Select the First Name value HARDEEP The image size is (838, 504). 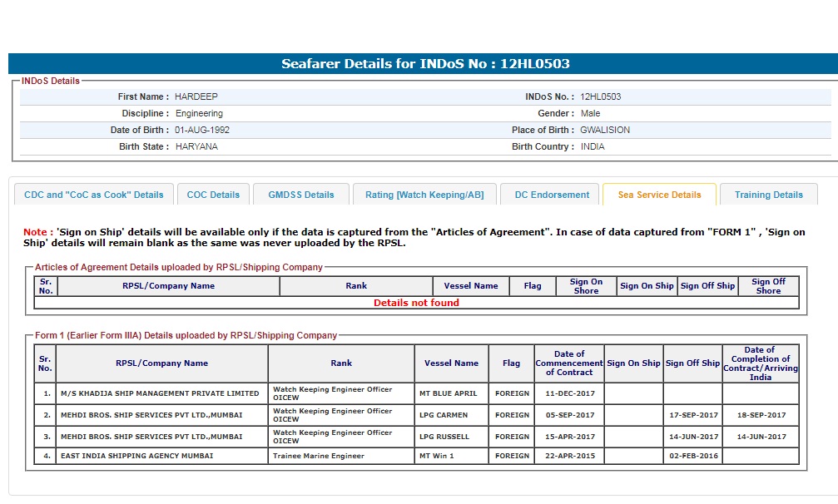[x=196, y=96]
